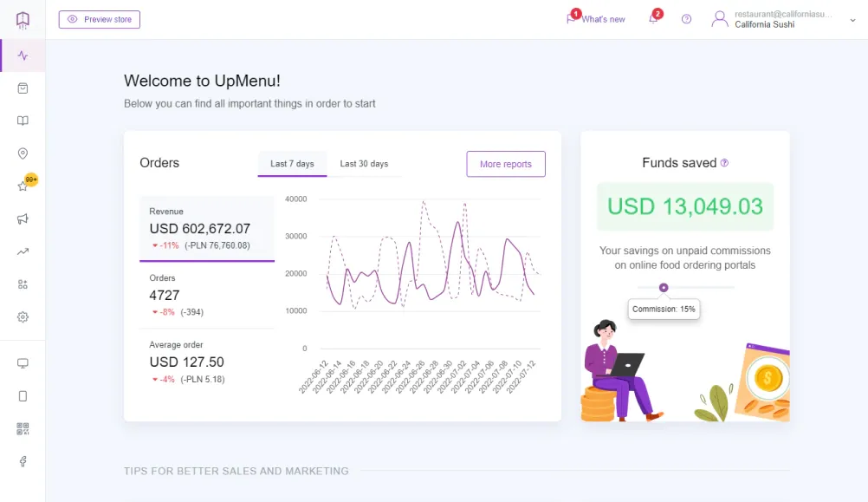
Task: Click the UpMenu logo icon
Action: [x=23, y=19]
